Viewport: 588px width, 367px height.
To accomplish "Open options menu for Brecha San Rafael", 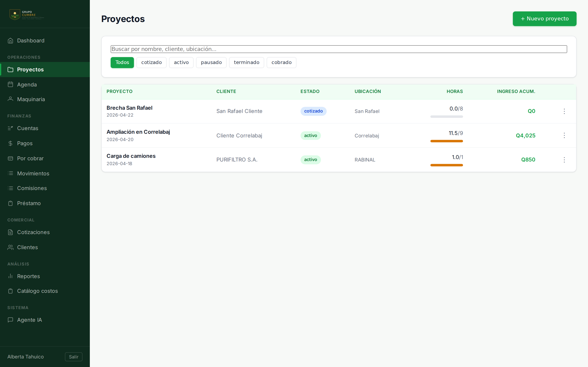I will click(564, 111).
